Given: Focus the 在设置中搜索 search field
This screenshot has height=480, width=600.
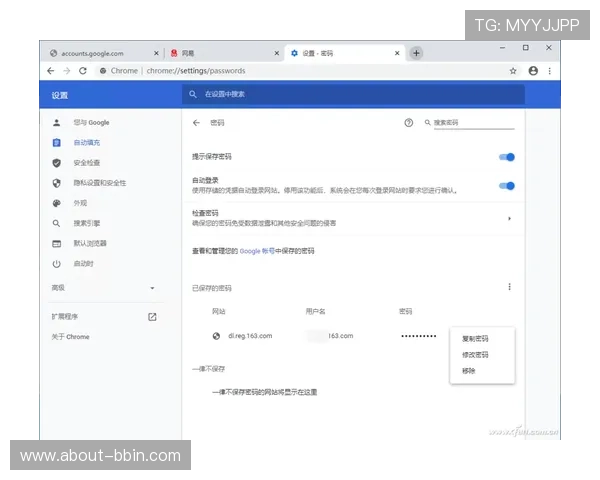Looking at the screenshot, I should click(353, 94).
